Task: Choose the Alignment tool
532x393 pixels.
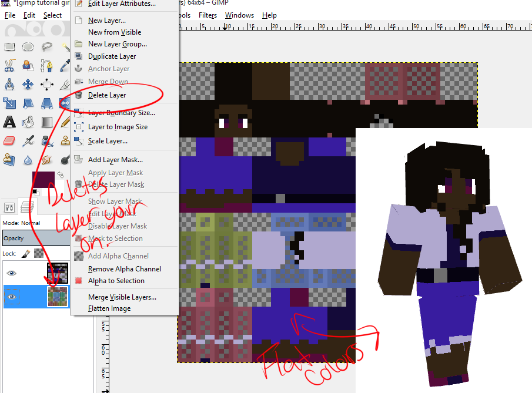Action: [46, 84]
